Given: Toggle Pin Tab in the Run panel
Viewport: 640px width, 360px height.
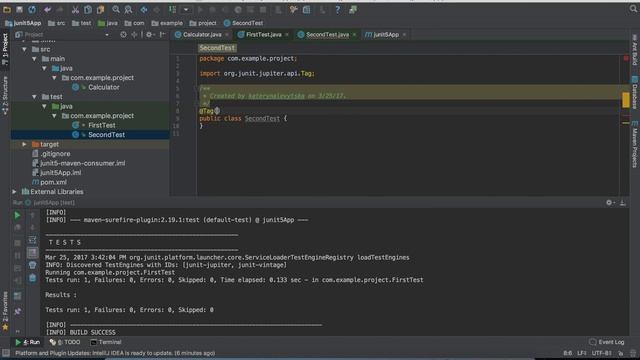Looking at the screenshot, I should click(18, 311).
